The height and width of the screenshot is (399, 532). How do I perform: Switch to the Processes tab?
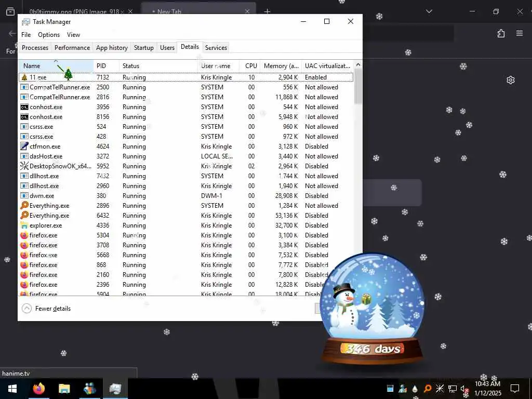(35, 47)
